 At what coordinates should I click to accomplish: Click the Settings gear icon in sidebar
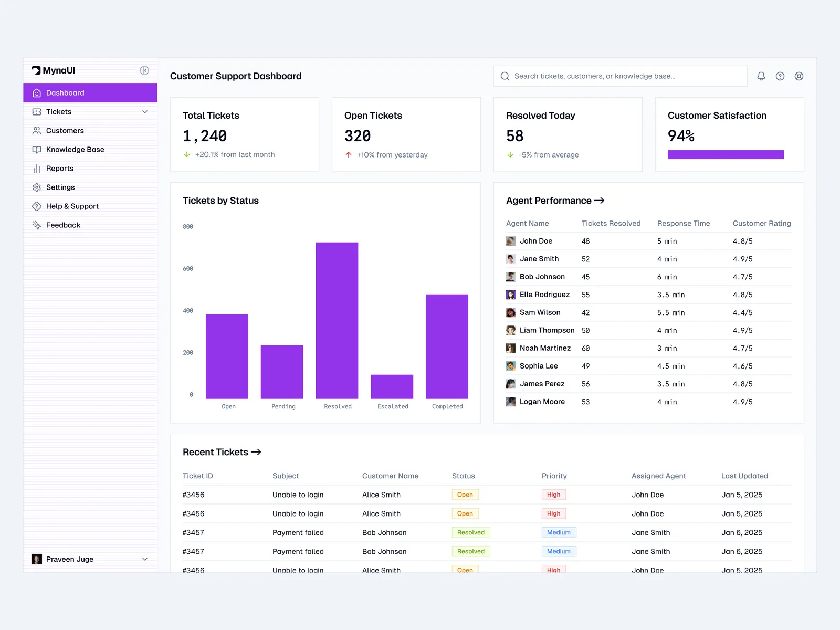(x=37, y=187)
